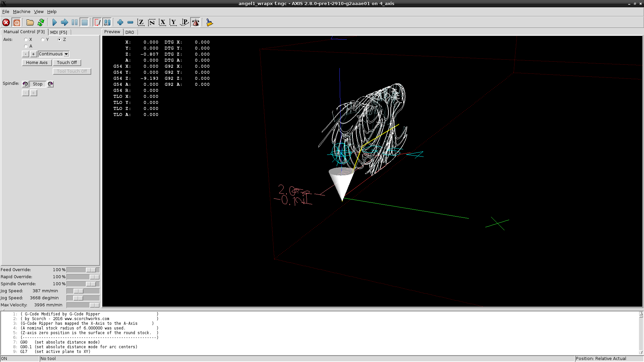Open a G-code file
644x362 pixels.
30,22
